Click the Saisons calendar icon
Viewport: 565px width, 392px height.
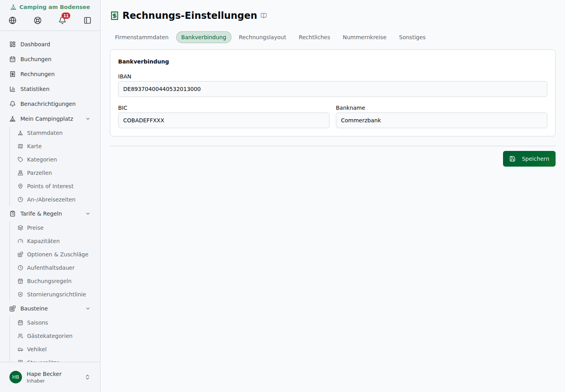pos(20,323)
